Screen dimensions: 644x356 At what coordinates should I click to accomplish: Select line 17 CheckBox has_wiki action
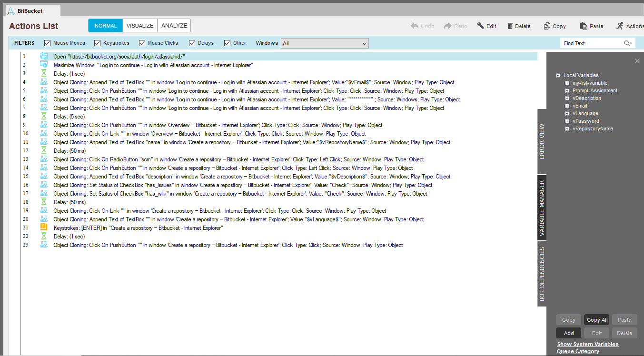click(279, 193)
